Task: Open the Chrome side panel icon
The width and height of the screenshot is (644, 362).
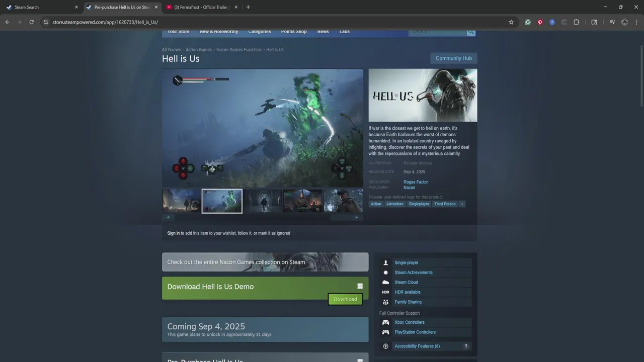Action: coord(594,22)
